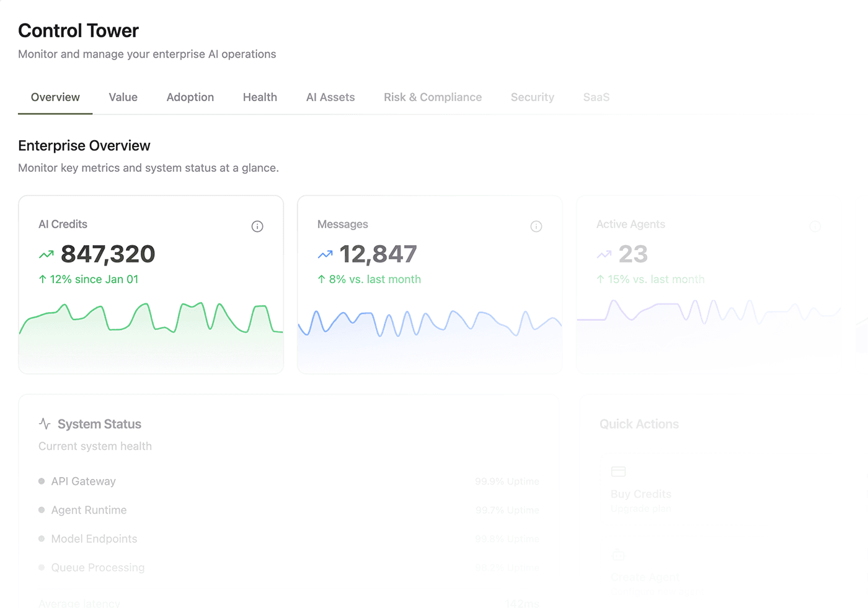Click the System Status heading
The height and width of the screenshot is (608, 868).
[99, 424]
